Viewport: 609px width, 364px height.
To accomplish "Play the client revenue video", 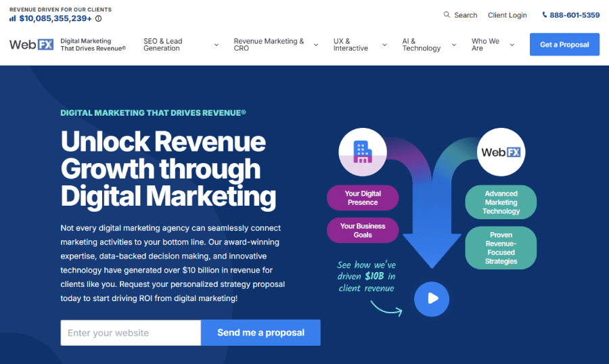I will coord(432,299).
